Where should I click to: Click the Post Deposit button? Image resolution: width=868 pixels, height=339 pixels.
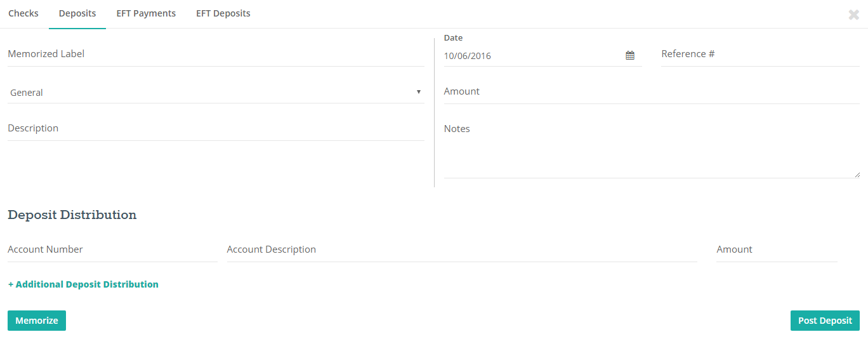(x=825, y=321)
